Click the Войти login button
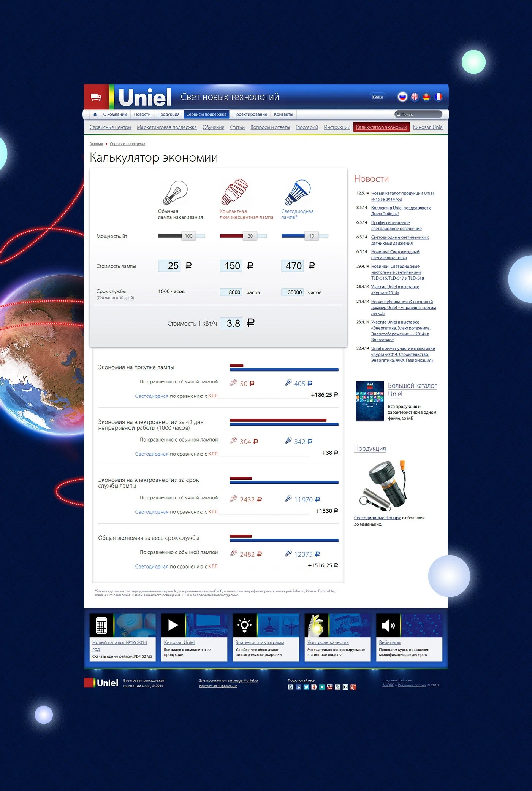Image resolution: width=532 pixels, height=791 pixels. pos(377,97)
